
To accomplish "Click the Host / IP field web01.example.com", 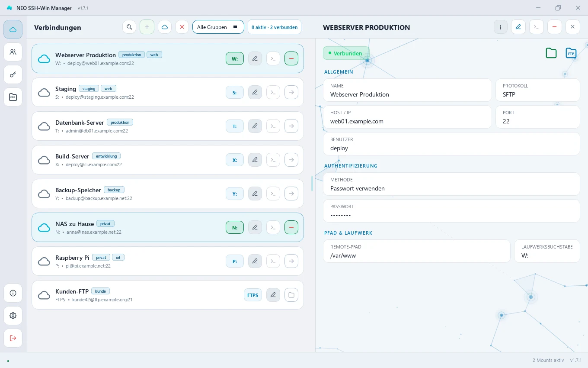I will coord(408,117).
